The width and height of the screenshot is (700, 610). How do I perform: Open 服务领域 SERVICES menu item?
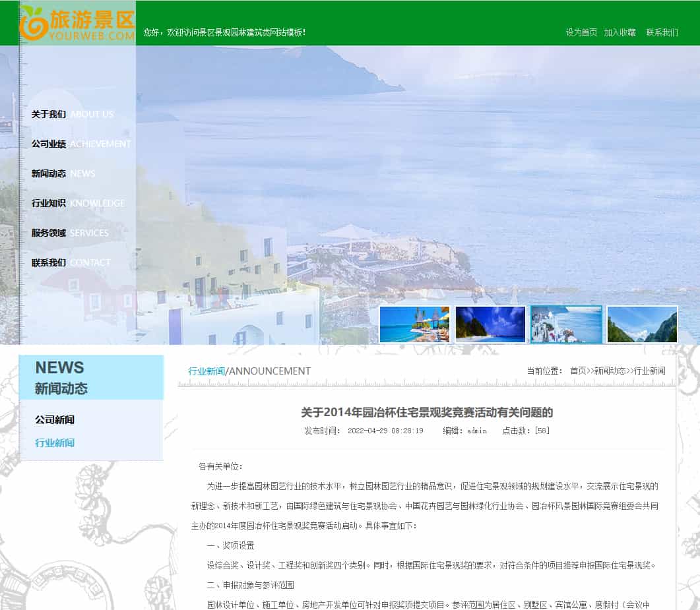pyautogui.click(x=70, y=233)
